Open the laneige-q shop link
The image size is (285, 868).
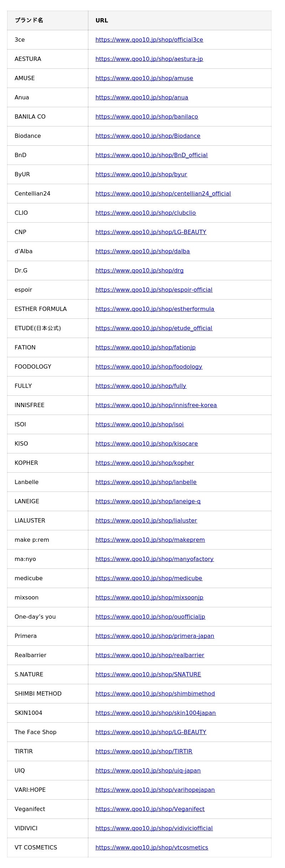[148, 501]
